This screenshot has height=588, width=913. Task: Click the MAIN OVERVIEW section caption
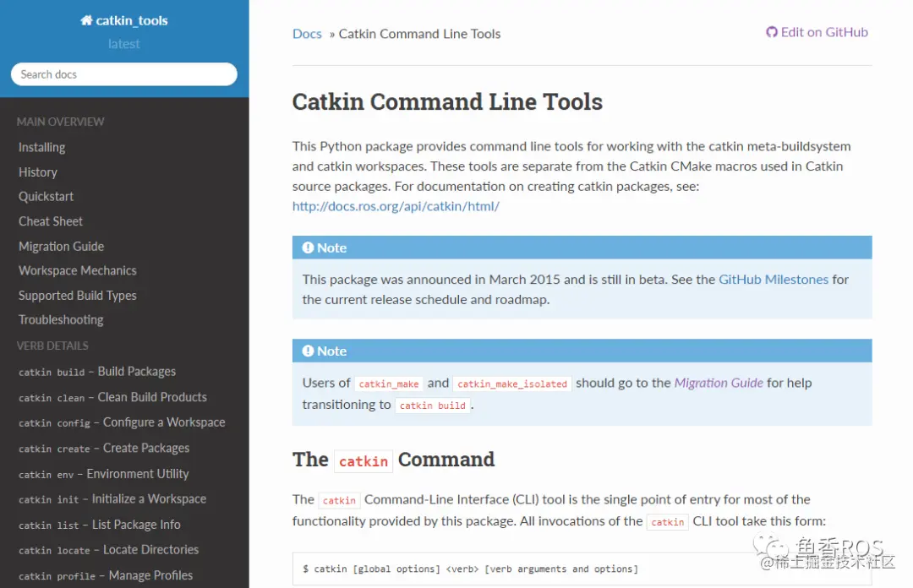[61, 122]
